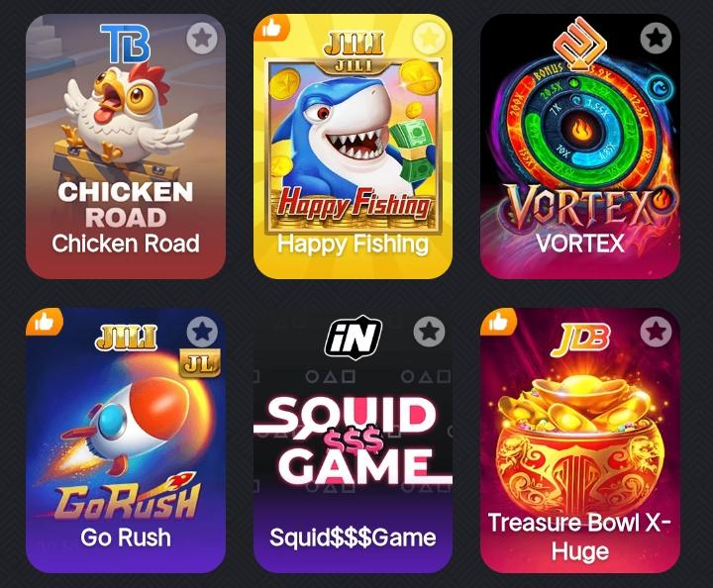713x588 pixels.
Task: Launch the VORTEX game label
Action: point(579,243)
